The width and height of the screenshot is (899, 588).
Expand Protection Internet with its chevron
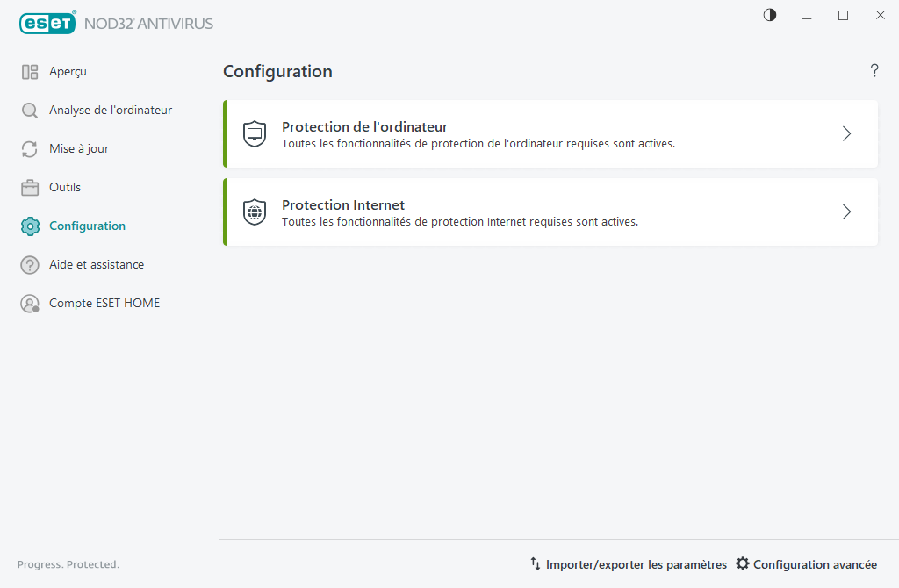pyautogui.click(x=846, y=212)
